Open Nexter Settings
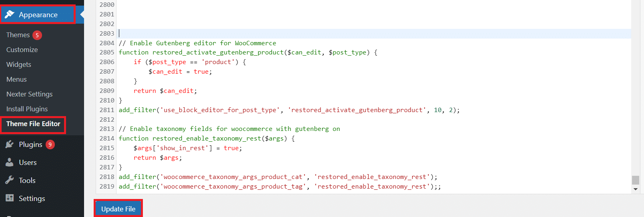The width and height of the screenshot is (644, 217). pos(30,94)
